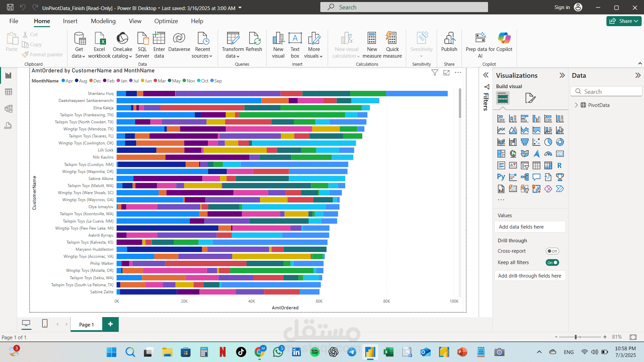Image resolution: width=644 pixels, height=362 pixels.
Task: Click the Data pane Search field
Action: click(x=606, y=92)
